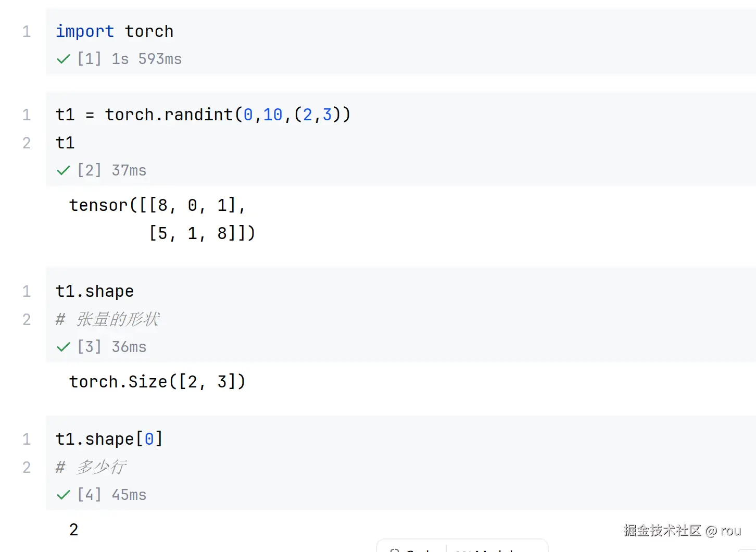Place cursor in the import torch line
The image size is (756, 552).
[x=115, y=31]
